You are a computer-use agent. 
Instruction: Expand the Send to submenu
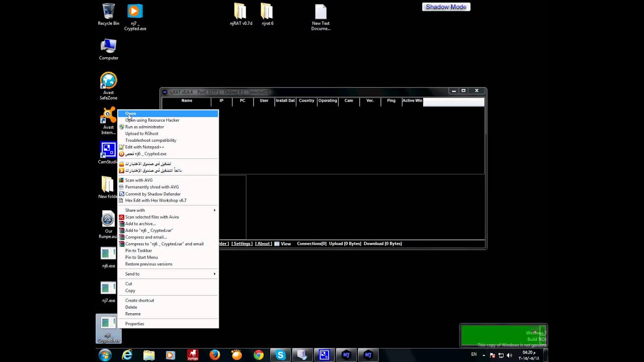pos(168,274)
